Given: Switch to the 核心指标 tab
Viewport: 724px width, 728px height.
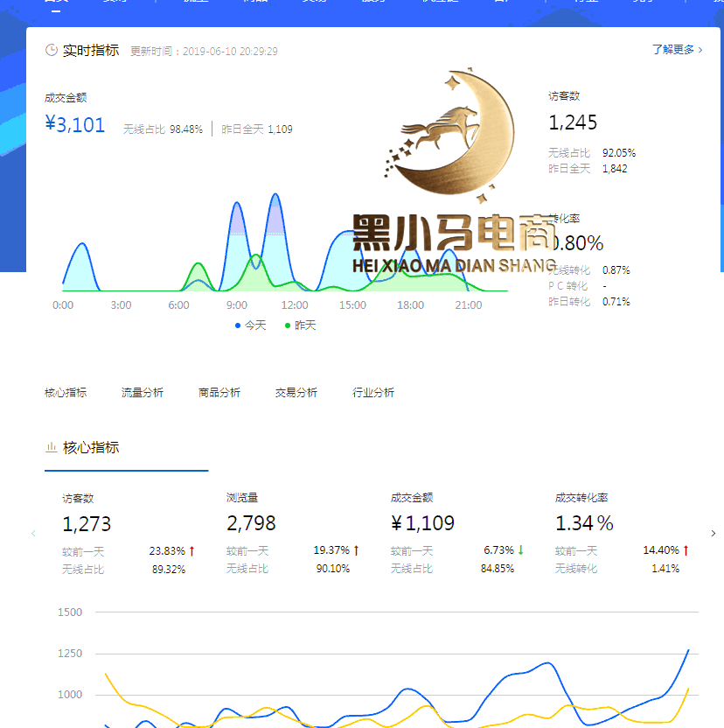Looking at the screenshot, I should coord(66,393).
